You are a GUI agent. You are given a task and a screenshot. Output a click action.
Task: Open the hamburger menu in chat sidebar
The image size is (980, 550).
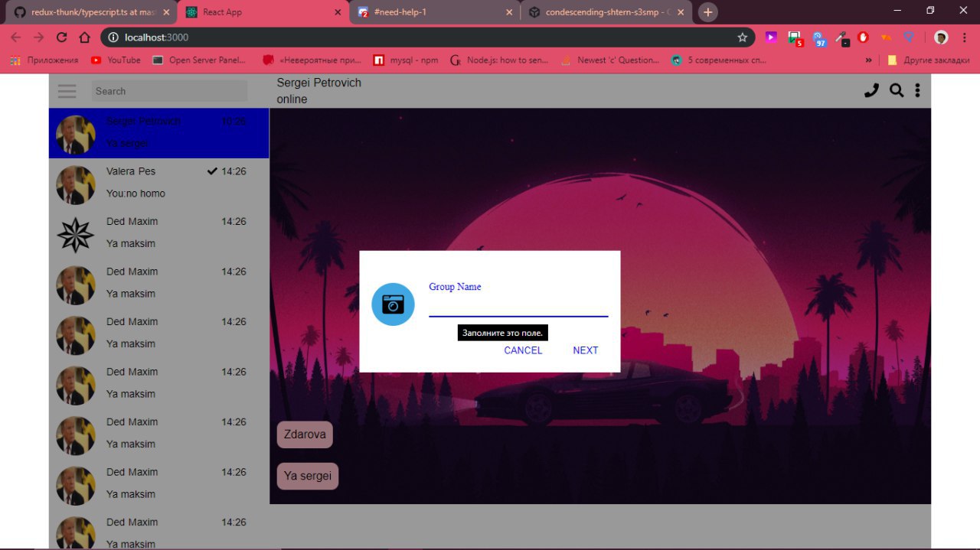tap(67, 91)
